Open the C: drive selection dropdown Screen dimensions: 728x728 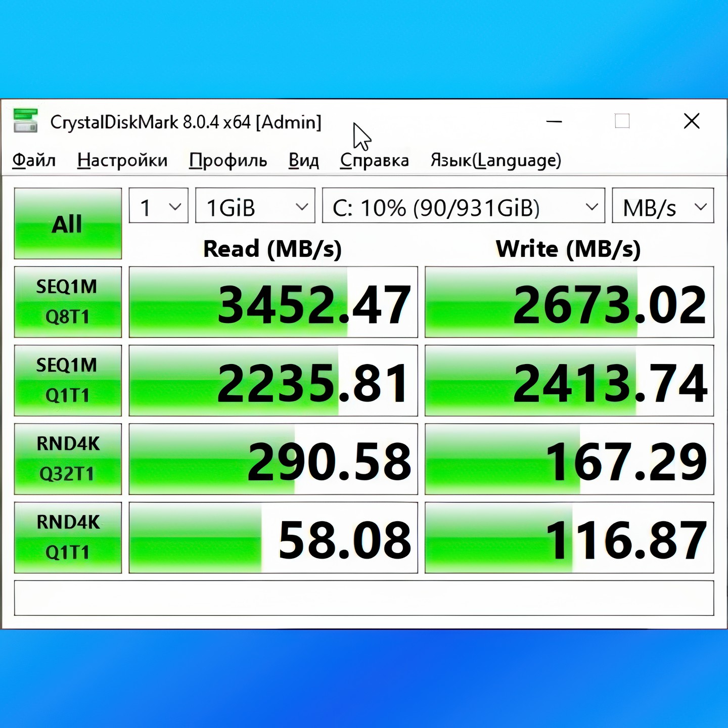(464, 206)
